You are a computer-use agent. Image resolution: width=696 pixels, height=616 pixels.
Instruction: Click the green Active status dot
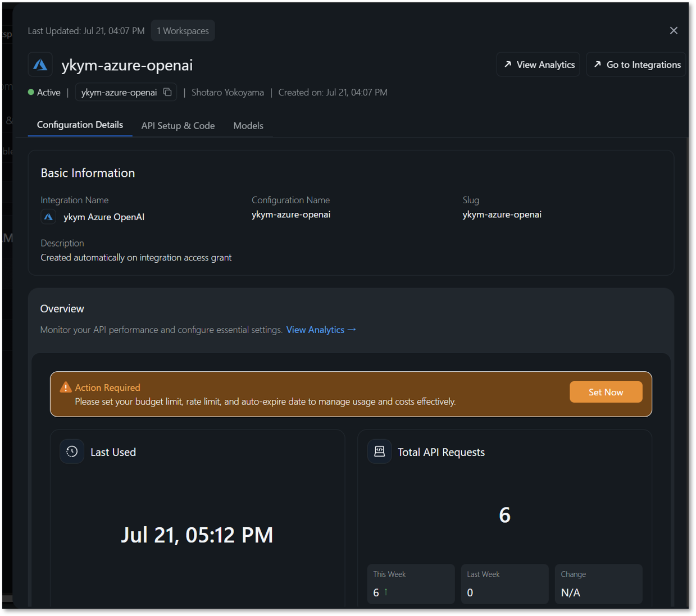pyautogui.click(x=31, y=92)
